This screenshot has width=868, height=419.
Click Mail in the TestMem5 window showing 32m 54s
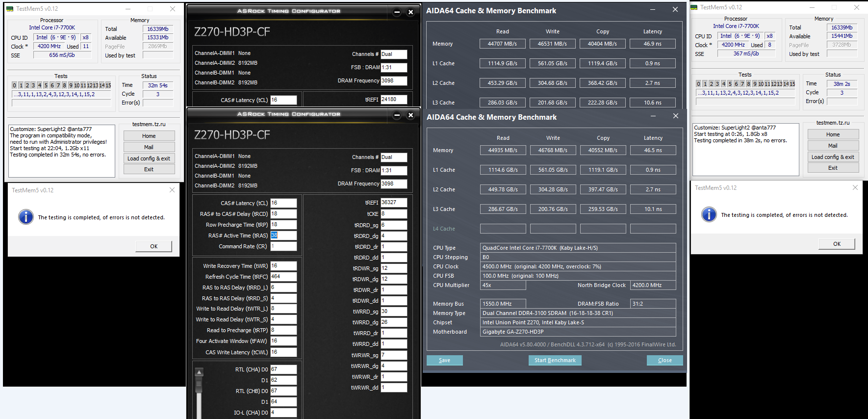149,147
